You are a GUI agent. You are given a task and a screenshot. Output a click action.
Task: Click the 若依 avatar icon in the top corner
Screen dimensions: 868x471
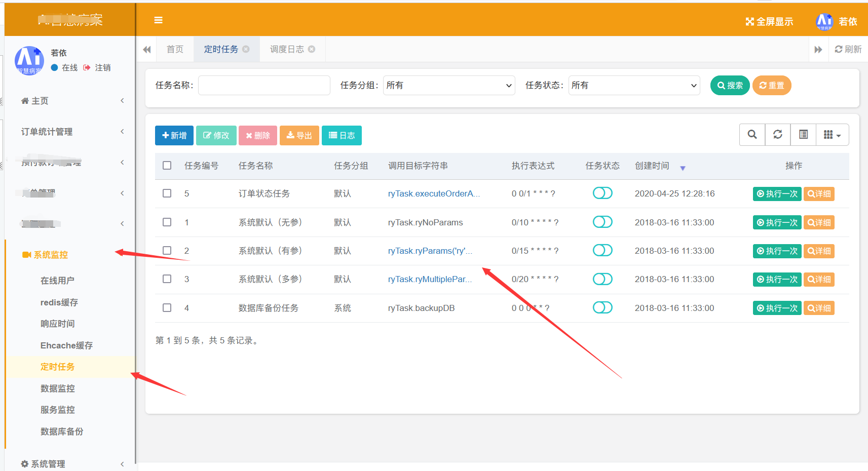pyautogui.click(x=824, y=21)
